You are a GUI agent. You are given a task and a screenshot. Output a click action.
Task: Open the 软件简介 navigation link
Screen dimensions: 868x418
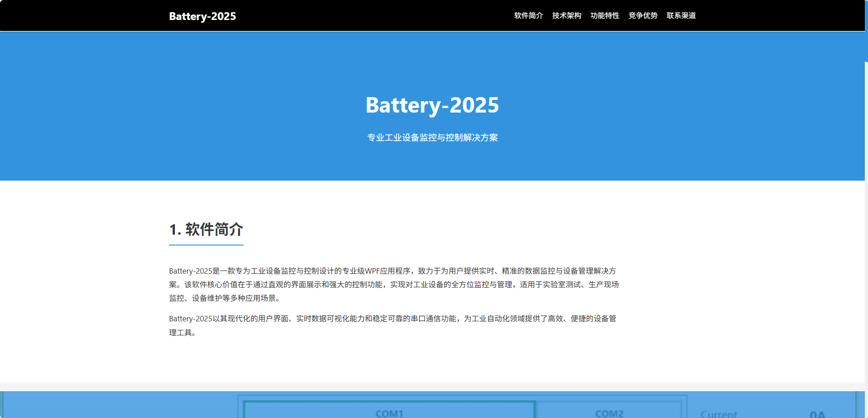tap(528, 15)
